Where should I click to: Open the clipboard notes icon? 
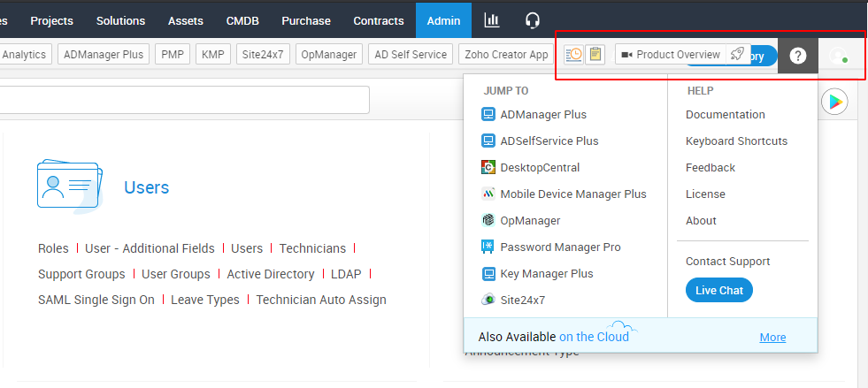coord(595,55)
